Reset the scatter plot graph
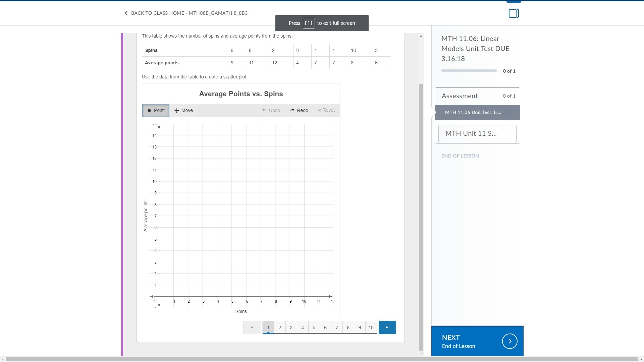This screenshot has height=362, width=644. click(326, 110)
